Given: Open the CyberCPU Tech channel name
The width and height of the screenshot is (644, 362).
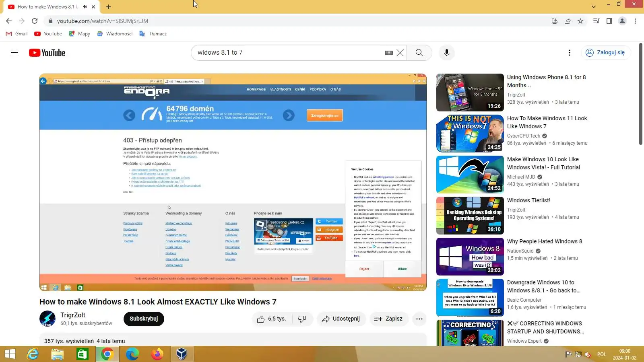Looking at the screenshot, I should click(524, 136).
